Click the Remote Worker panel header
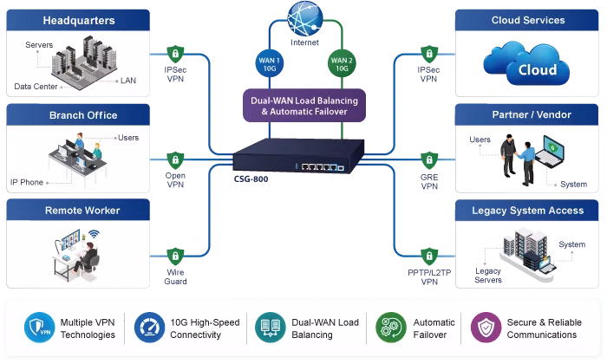Screen dimensions: 607x364 tap(78, 210)
